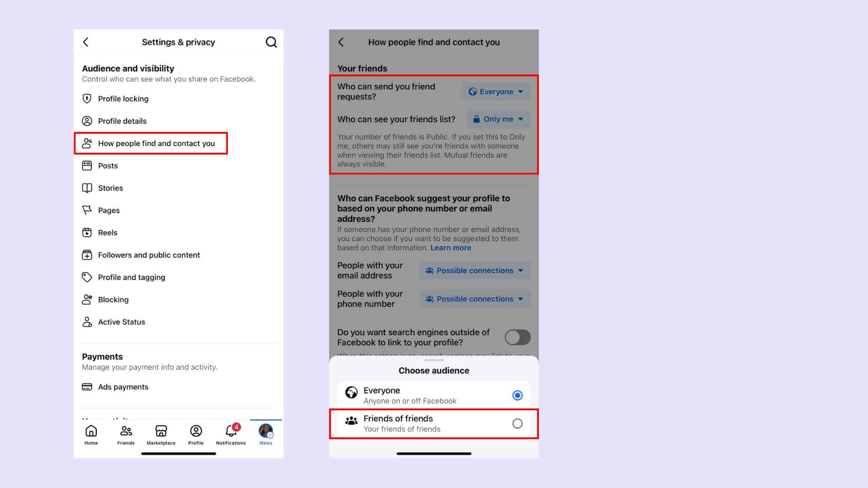Expand Who can send you friend requests dropdown
Screen dimensions: 868x488
point(496,91)
